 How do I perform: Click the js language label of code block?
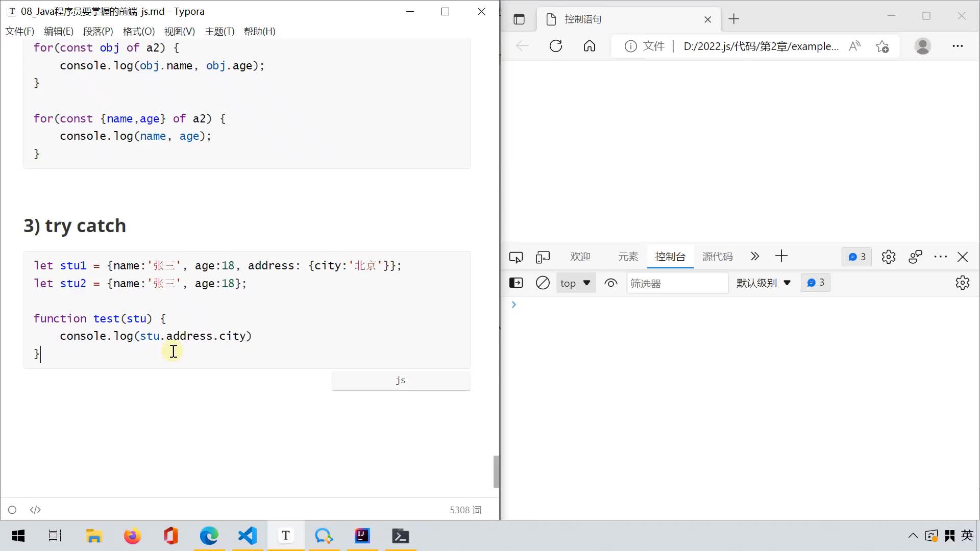coord(401,381)
